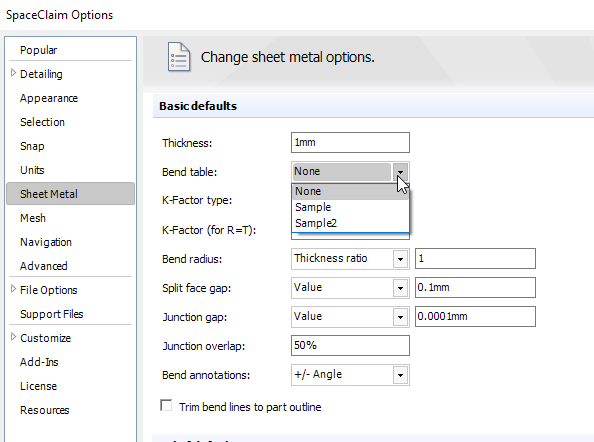
Task: Go to the Selection options page
Action: tap(42, 122)
